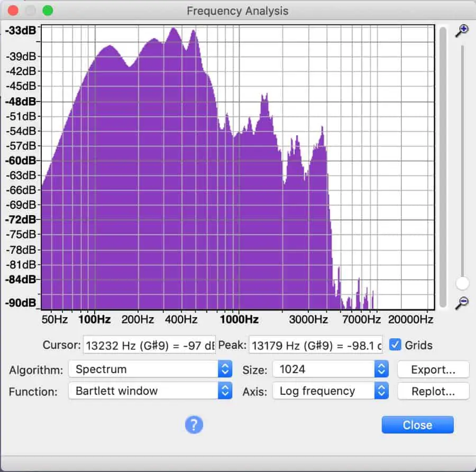
Task: Click the blue Close button
Action: [418, 424]
